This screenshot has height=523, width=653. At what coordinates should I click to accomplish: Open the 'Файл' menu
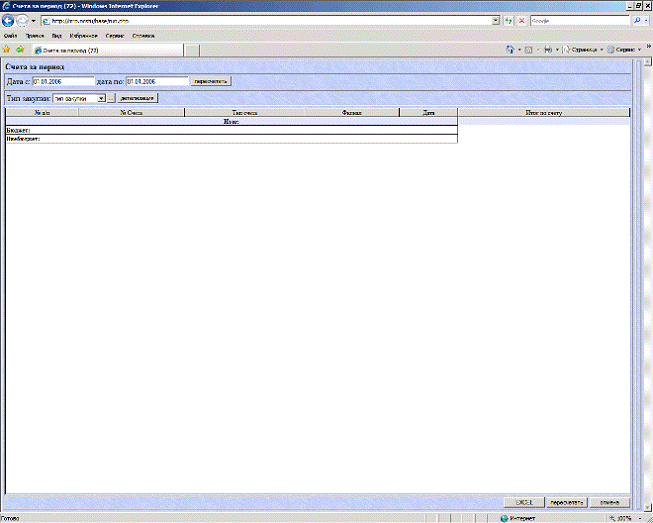tap(10, 34)
